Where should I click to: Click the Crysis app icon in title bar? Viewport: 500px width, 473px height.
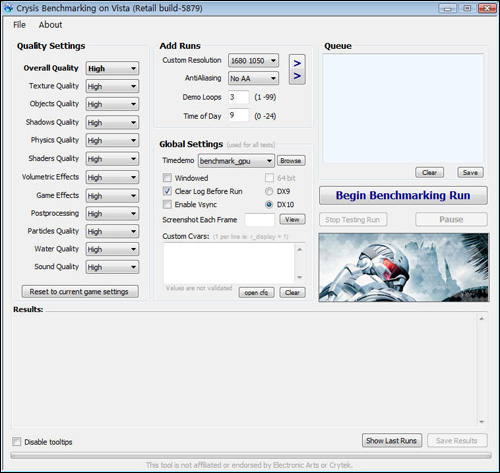pyautogui.click(x=9, y=8)
